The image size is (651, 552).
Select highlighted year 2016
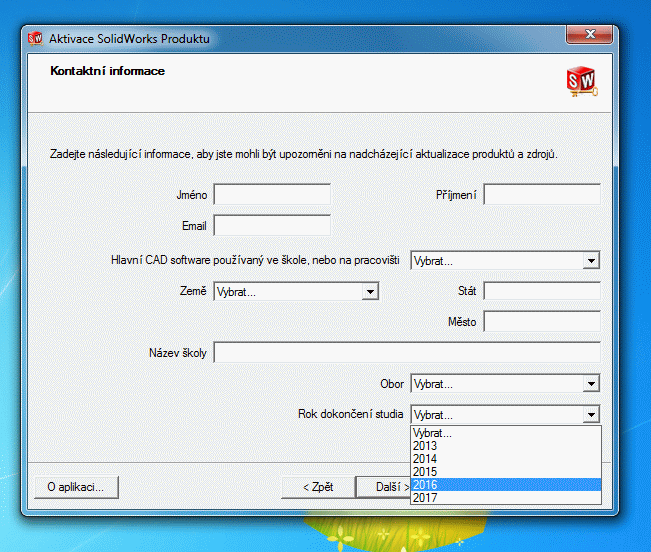point(506,484)
